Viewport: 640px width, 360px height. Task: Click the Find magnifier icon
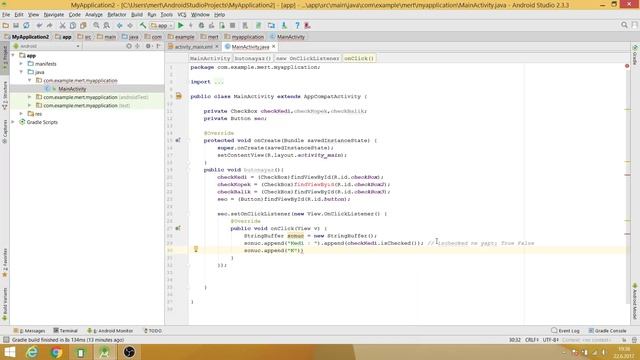[96, 25]
